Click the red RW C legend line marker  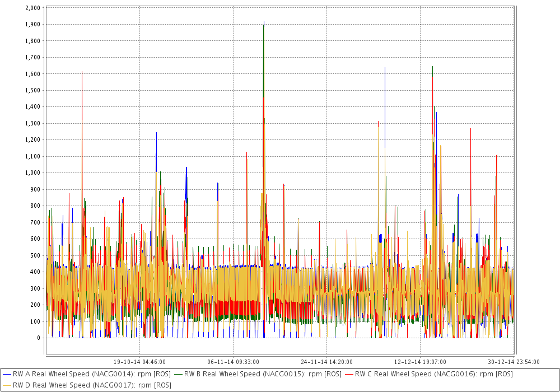(349, 375)
